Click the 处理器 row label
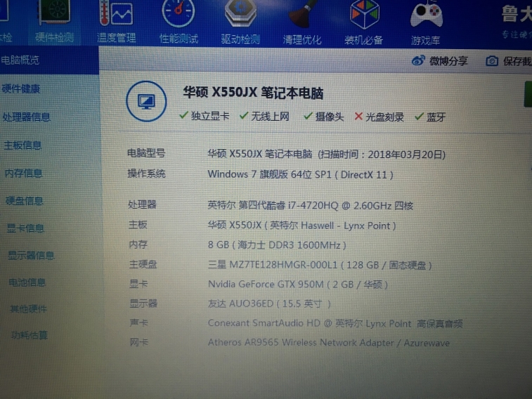 (142, 204)
